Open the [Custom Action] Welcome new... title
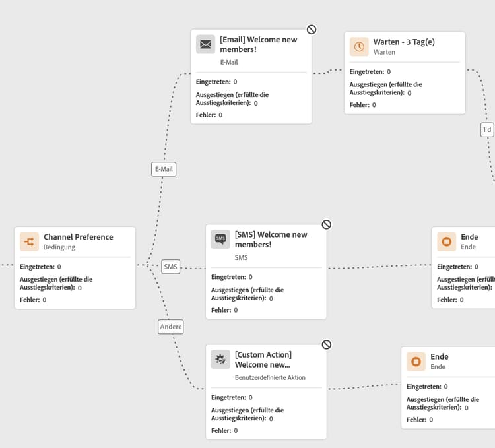The image size is (495, 448). click(263, 360)
